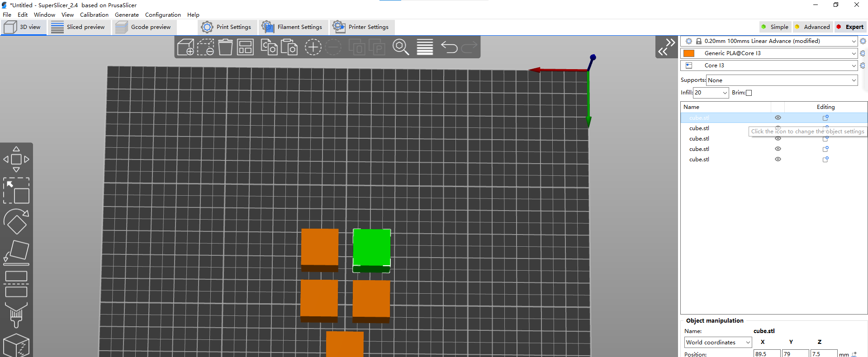Click the orange filament color swatch

[689, 53]
